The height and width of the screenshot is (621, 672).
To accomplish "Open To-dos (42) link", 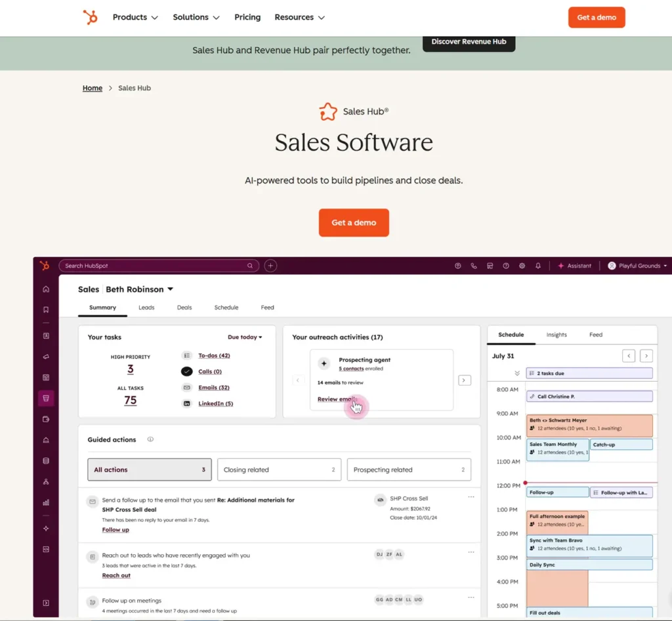I will (x=214, y=355).
